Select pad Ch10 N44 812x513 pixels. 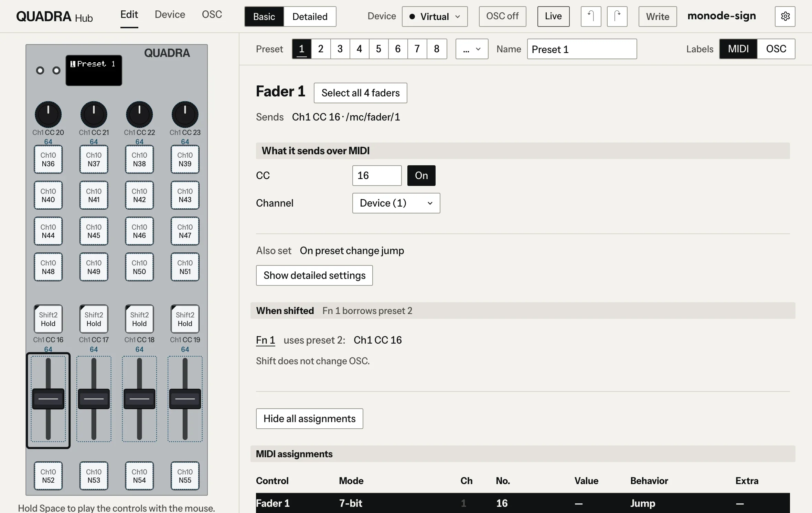[x=48, y=231]
